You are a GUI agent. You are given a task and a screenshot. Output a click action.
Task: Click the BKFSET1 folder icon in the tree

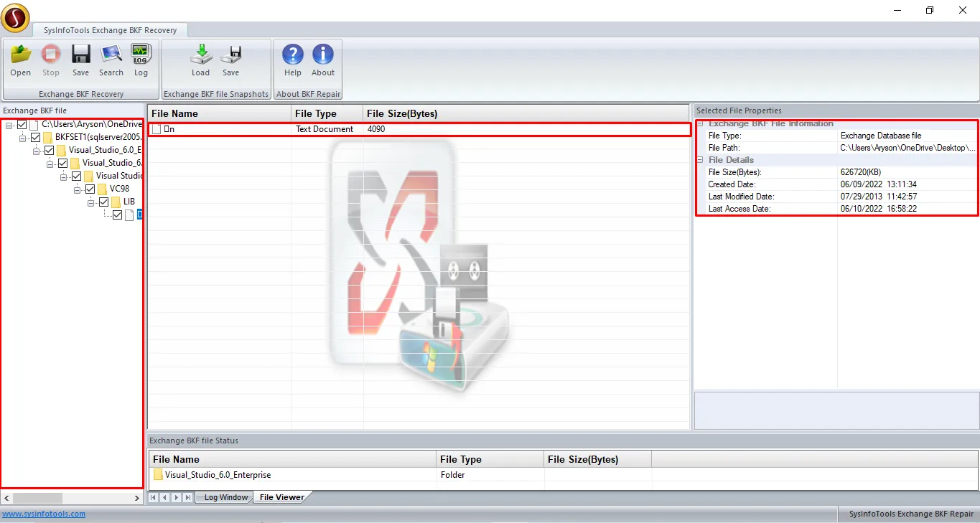(x=48, y=138)
